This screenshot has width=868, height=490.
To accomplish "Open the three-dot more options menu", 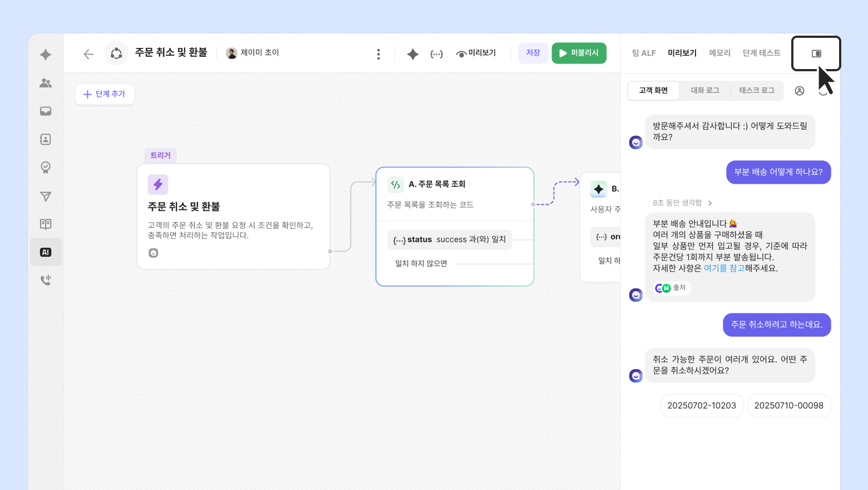I will 378,54.
